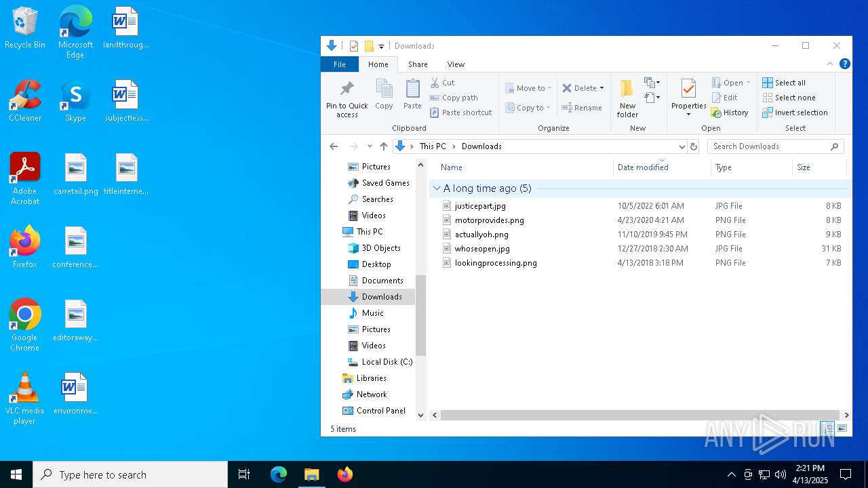Sort by Date modified column header
Viewport: 868px width, 488px height.
tap(663, 167)
